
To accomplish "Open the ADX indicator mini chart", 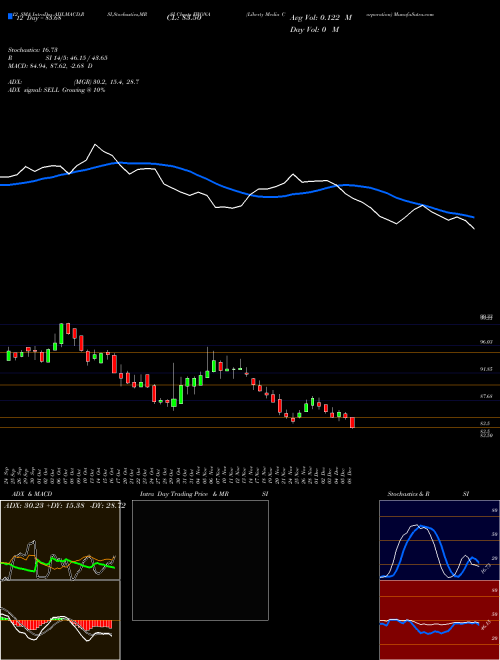I will [x=60, y=540].
